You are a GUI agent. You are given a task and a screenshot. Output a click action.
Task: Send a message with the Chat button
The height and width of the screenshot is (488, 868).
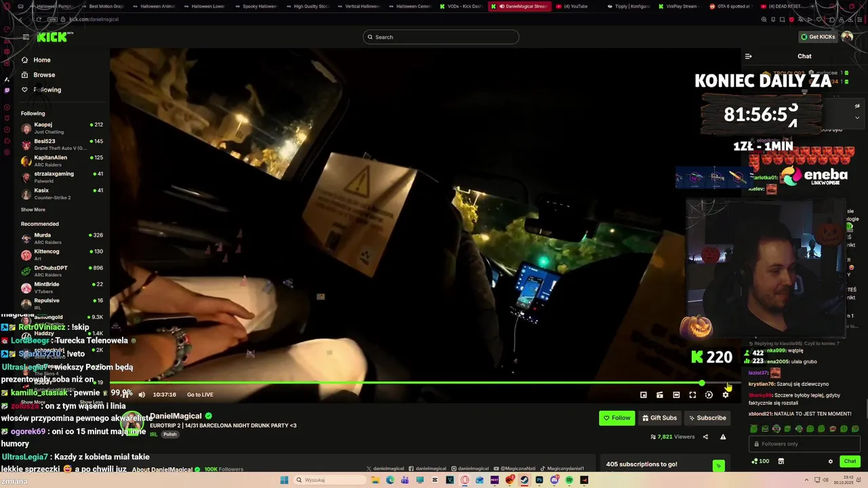(x=850, y=462)
